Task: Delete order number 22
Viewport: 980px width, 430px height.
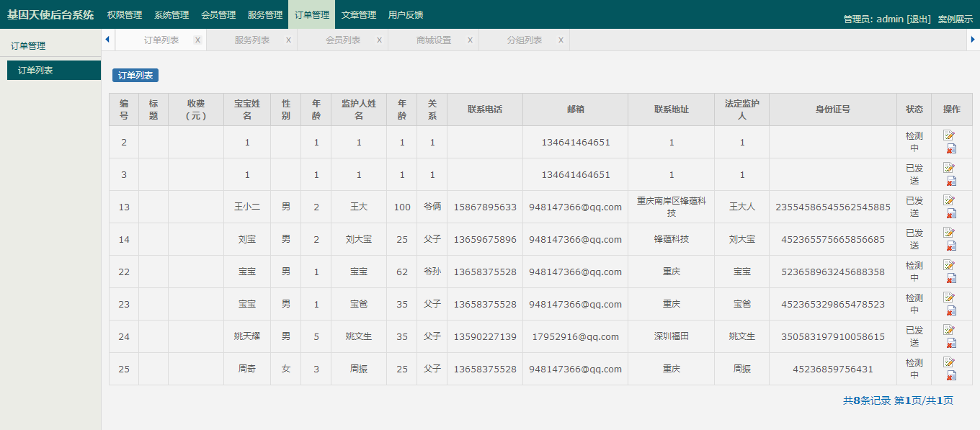Action: tap(951, 279)
